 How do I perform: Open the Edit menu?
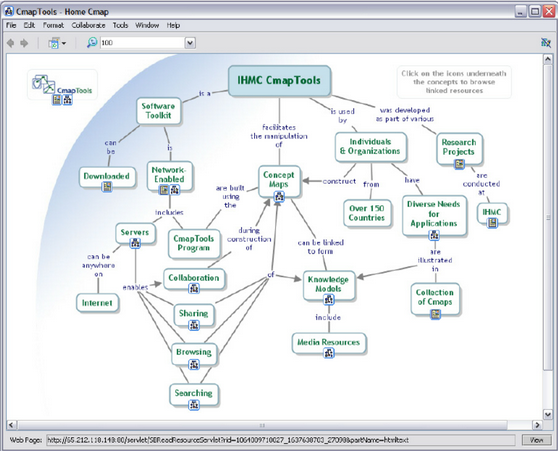tap(29, 25)
